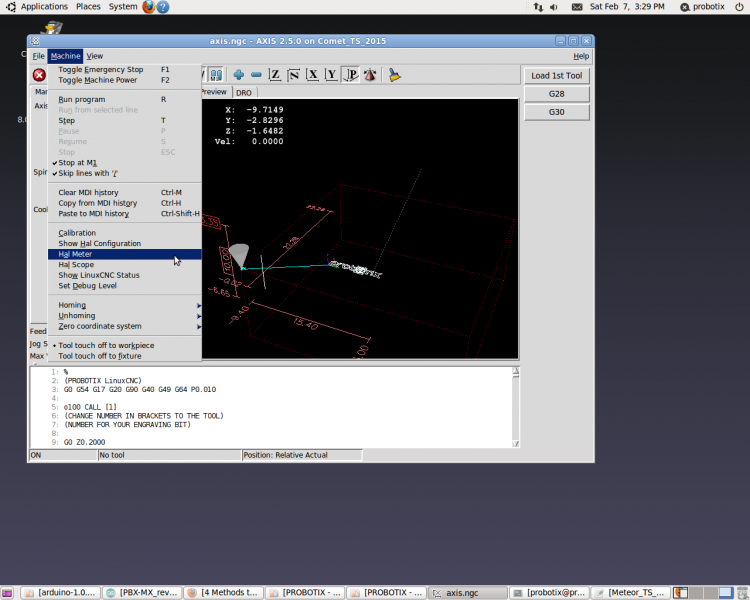Select the P perspective view icon
The image size is (750, 600).
[x=350, y=75]
